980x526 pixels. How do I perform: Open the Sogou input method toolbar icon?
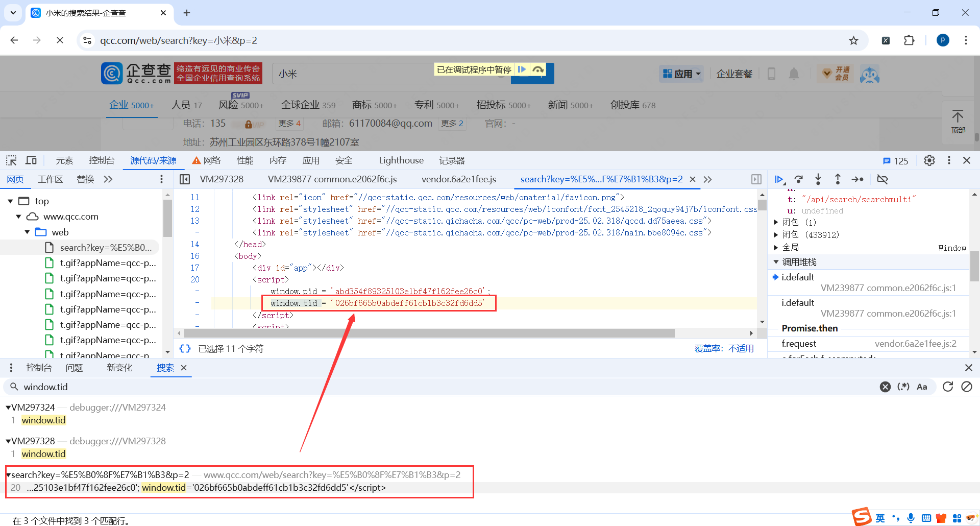tap(862, 516)
